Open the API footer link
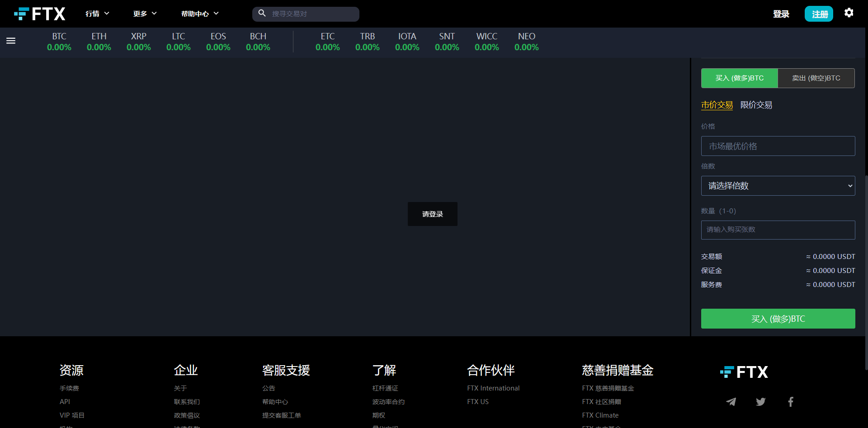This screenshot has width=868, height=428. pos(65,402)
